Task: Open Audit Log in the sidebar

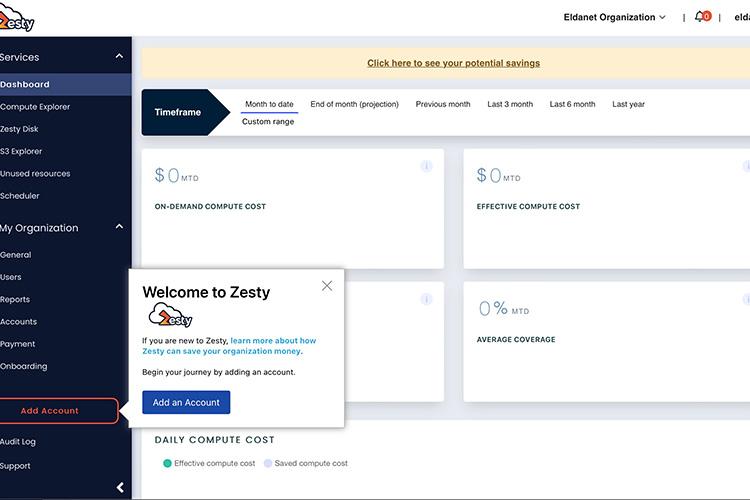Action: point(18,442)
